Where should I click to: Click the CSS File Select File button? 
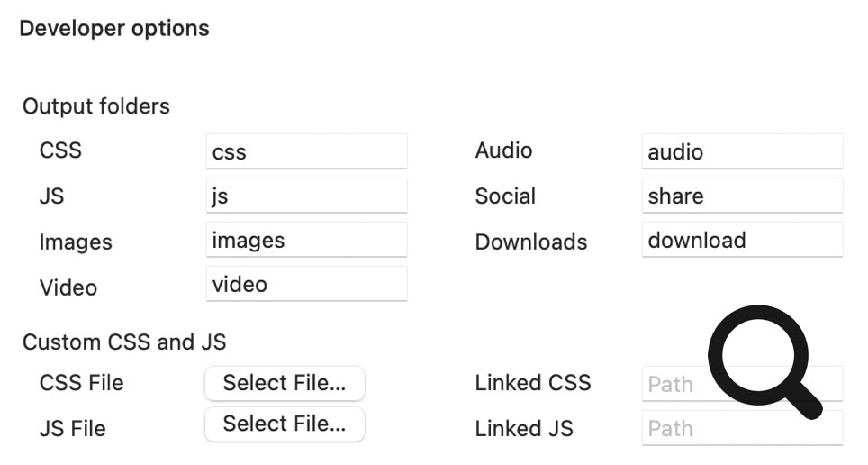pos(285,383)
